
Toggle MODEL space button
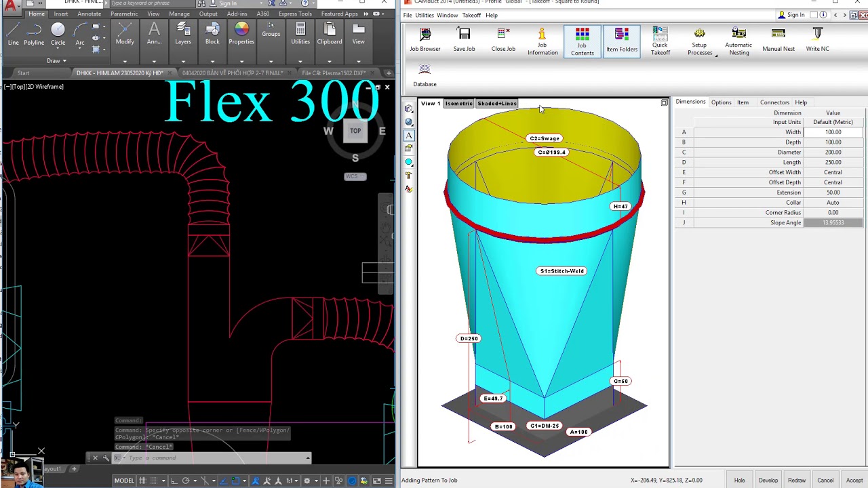(x=124, y=481)
